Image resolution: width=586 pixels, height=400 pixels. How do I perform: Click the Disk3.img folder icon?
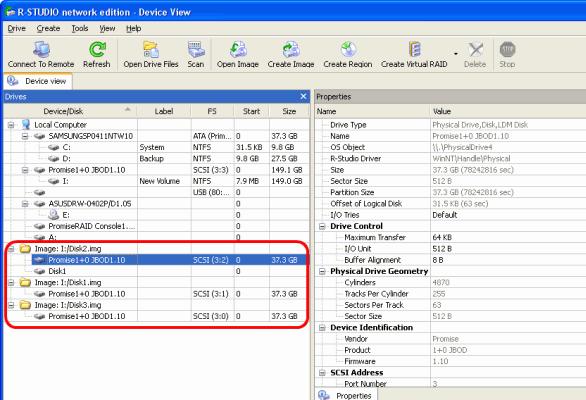pos(25,305)
